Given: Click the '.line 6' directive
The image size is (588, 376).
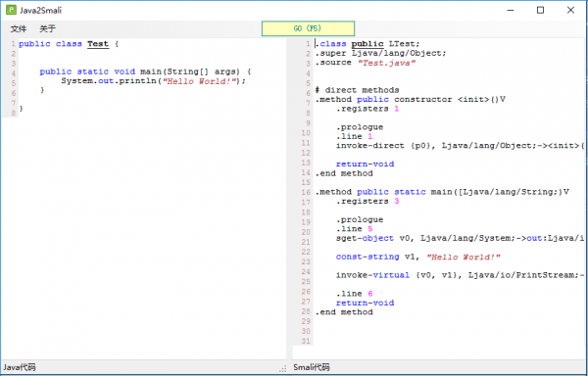Looking at the screenshot, I should tap(355, 294).
